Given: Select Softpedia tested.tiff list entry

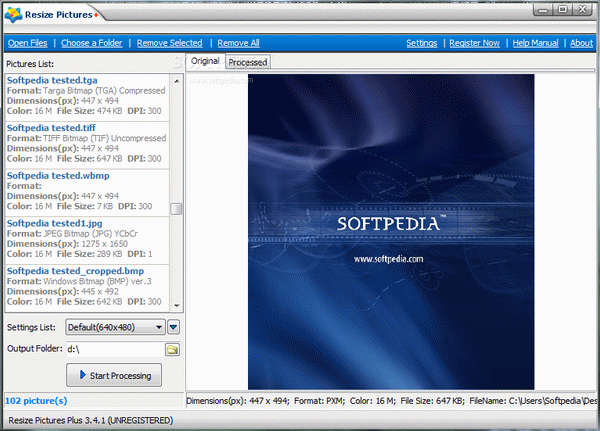Looking at the screenshot, I should [87, 145].
